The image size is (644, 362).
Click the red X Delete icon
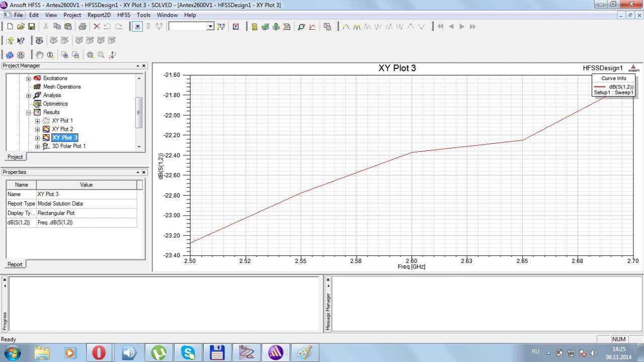click(97, 27)
